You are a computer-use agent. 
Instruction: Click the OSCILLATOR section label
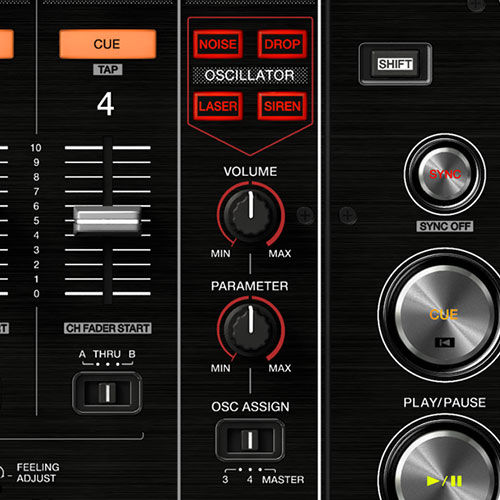(250, 75)
